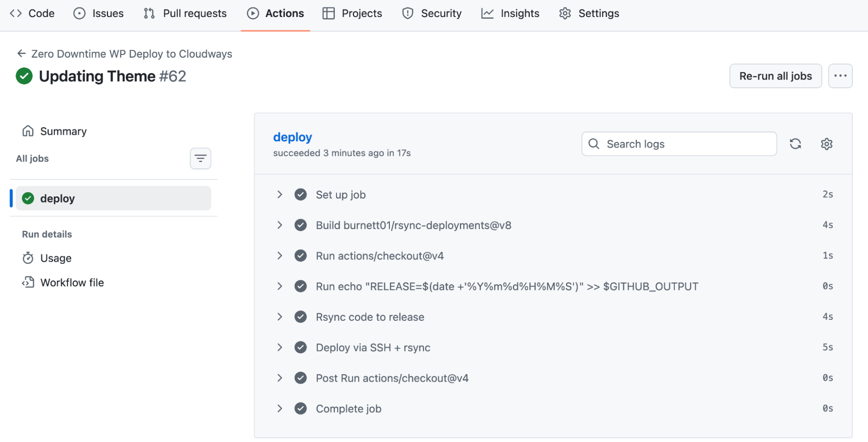Click the "Run details" section label
The image size is (868, 442).
click(47, 234)
